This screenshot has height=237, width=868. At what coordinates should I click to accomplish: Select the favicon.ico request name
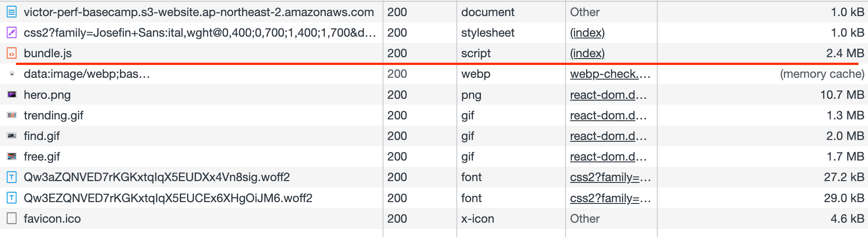coord(52,219)
